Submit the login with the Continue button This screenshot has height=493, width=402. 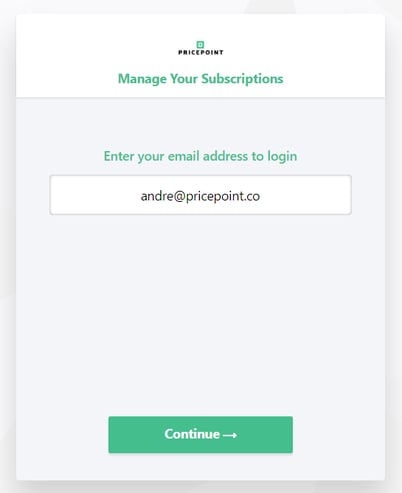tap(201, 434)
